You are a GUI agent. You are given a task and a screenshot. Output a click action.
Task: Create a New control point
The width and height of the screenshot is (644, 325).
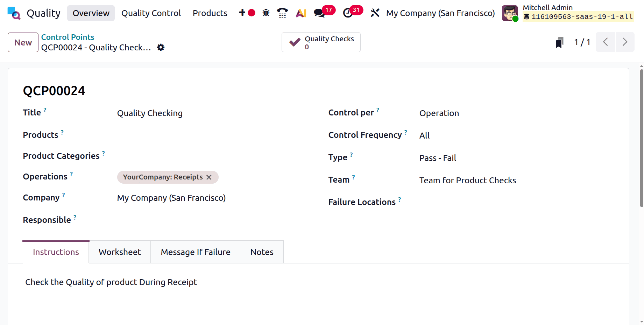tap(23, 42)
